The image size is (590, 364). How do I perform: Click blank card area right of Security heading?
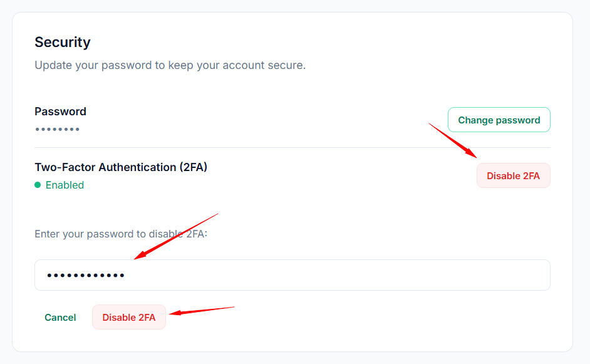[x=313, y=42]
